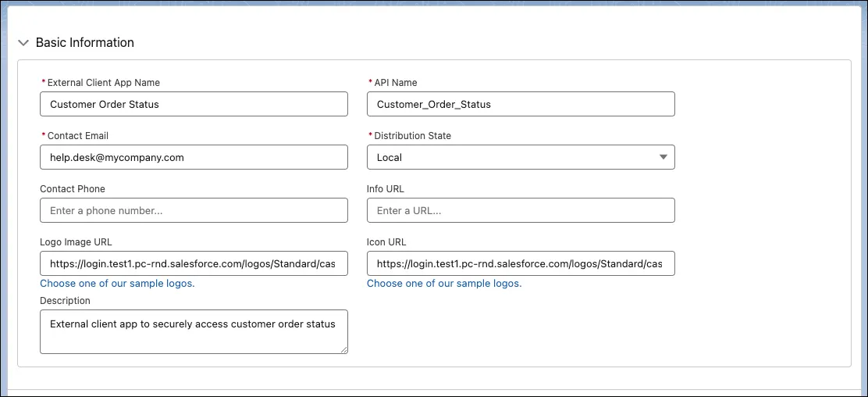
Task: Open sample logos link under Icon URL
Action: tap(444, 284)
